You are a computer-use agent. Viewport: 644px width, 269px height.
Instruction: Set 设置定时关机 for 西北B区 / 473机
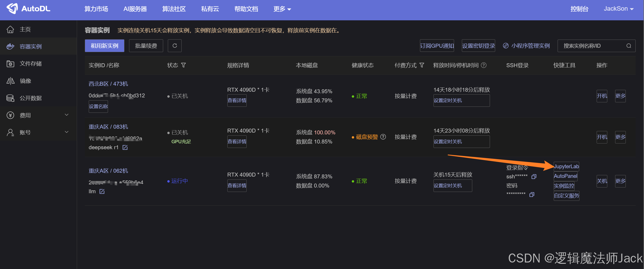(462, 101)
